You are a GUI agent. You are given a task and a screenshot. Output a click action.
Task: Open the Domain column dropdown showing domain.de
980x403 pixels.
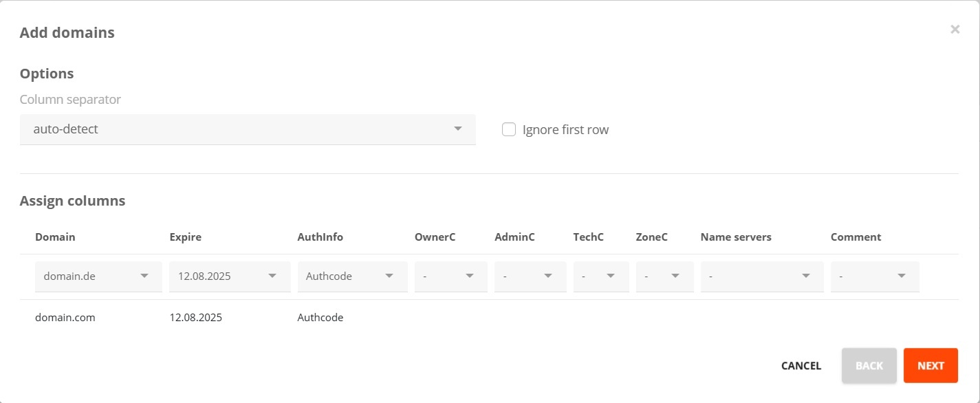click(98, 276)
